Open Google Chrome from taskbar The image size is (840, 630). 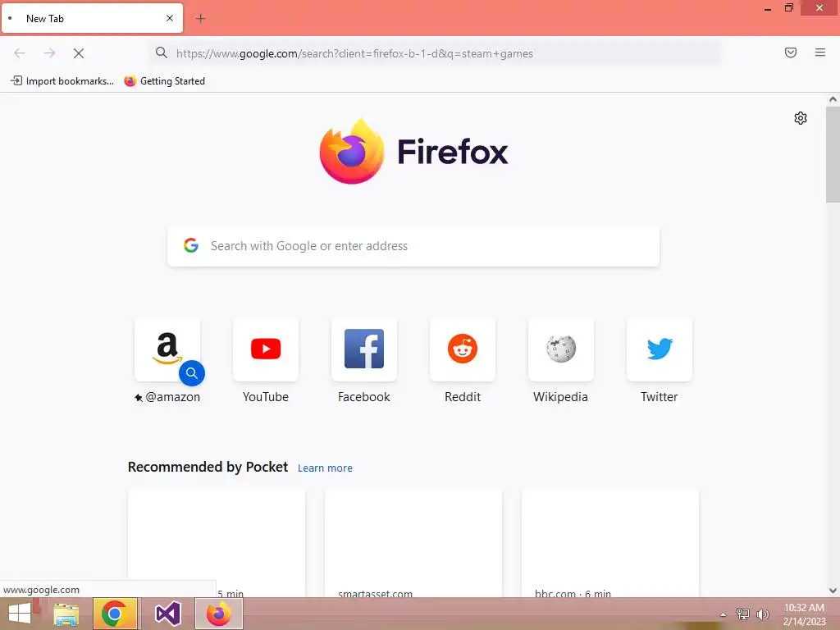pos(115,614)
